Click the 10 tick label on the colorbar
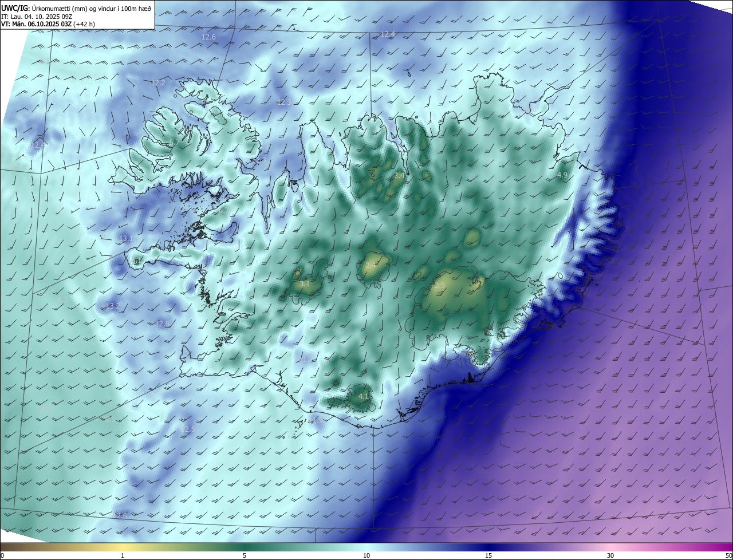This screenshot has width=733, height=560. (366, 555)
